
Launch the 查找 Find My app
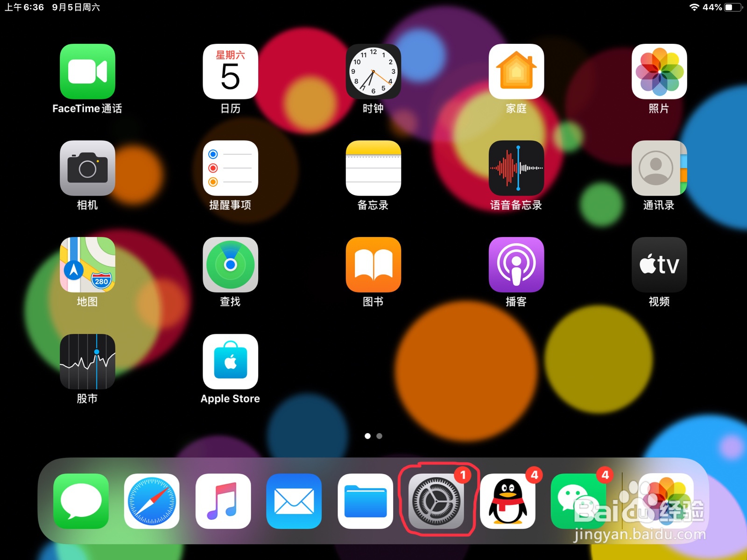230,265
